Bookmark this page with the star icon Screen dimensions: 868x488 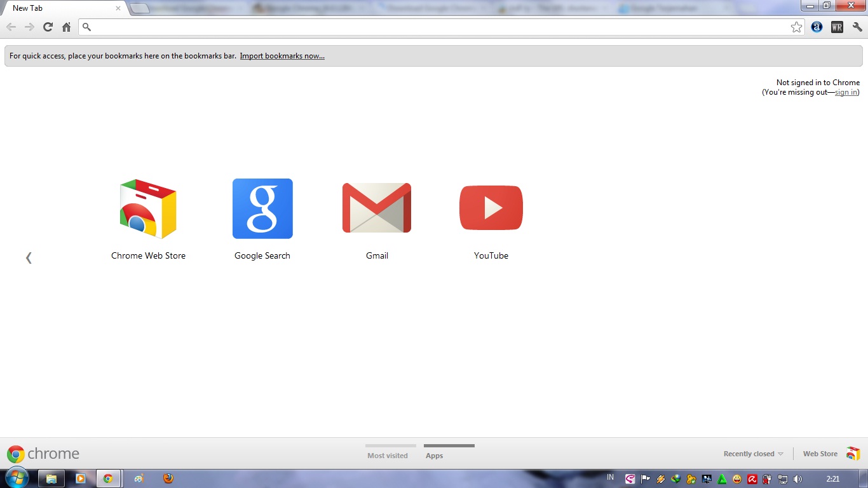pyautogui.click(x=796, y=27)
